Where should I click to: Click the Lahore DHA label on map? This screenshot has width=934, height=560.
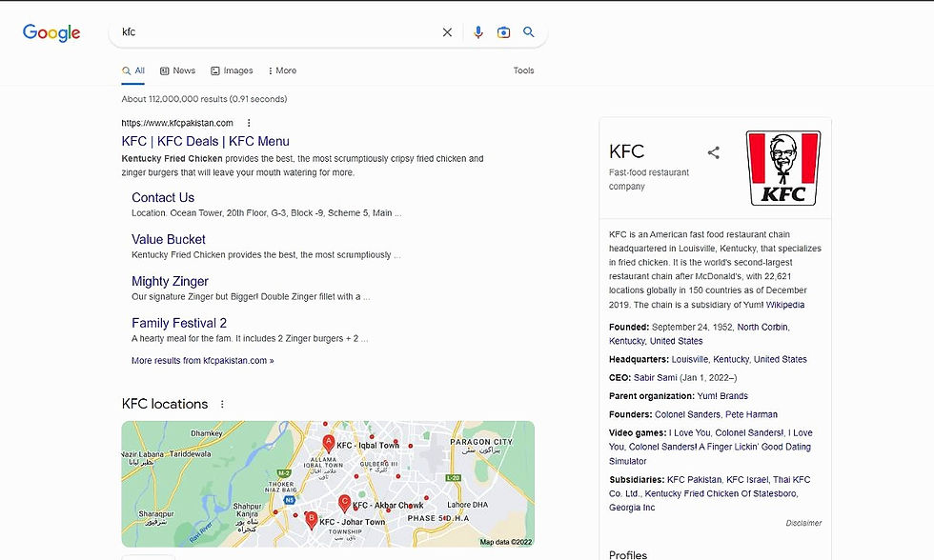click(x=468, y=505)
